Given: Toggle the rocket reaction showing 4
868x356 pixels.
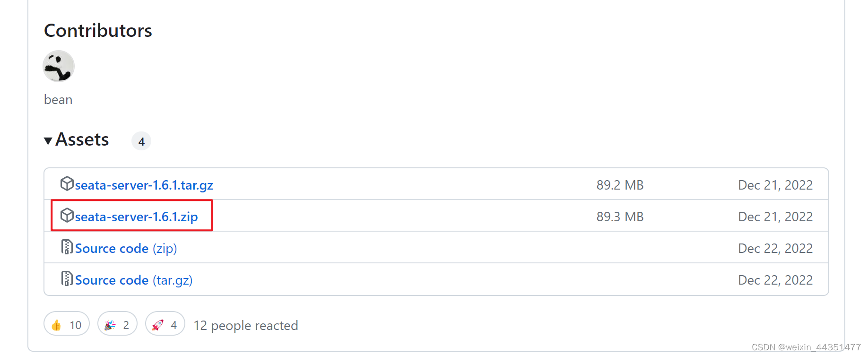Looking at the screenshot, I should (165, 324).
